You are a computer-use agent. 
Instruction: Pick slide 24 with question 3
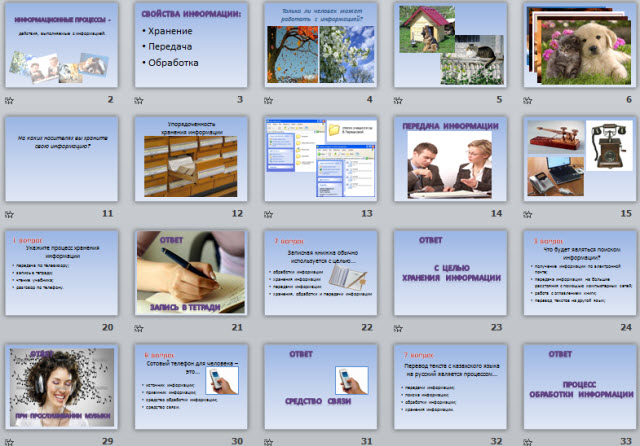579,272
